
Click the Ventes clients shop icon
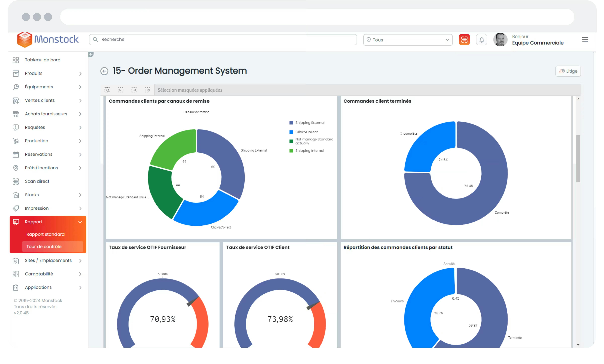[16, 100]
